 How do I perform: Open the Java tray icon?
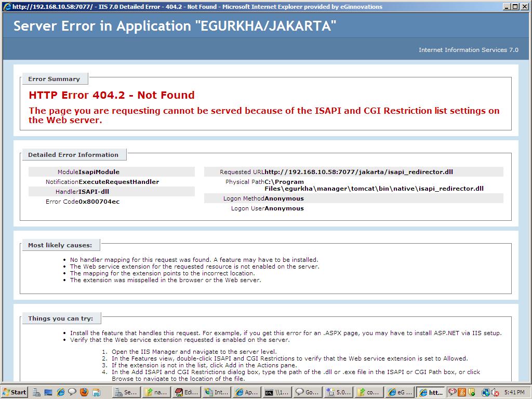click(x=462, y=392)
